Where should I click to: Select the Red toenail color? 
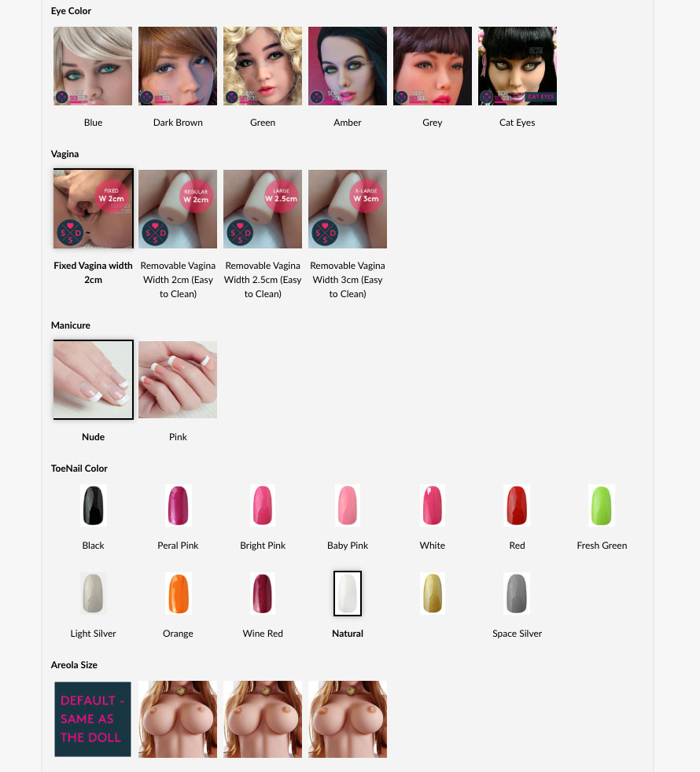pyautogui.click(x=517, y=505)
